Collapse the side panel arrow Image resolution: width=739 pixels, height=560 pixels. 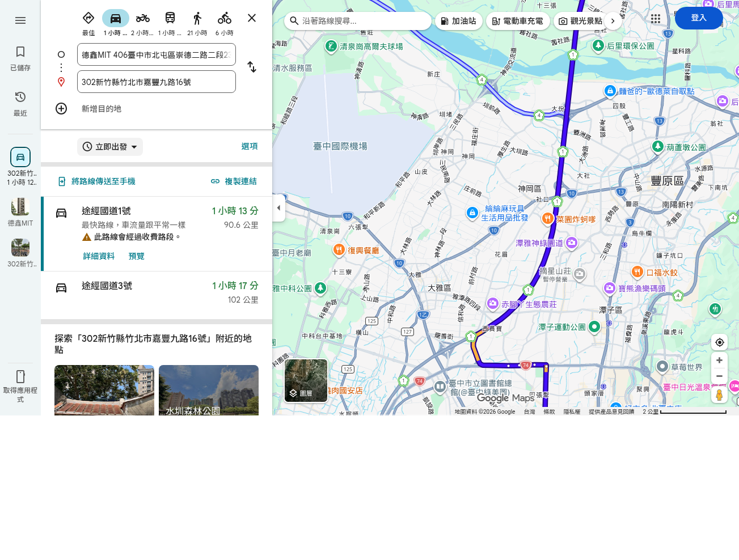click(x=278, y=208)
